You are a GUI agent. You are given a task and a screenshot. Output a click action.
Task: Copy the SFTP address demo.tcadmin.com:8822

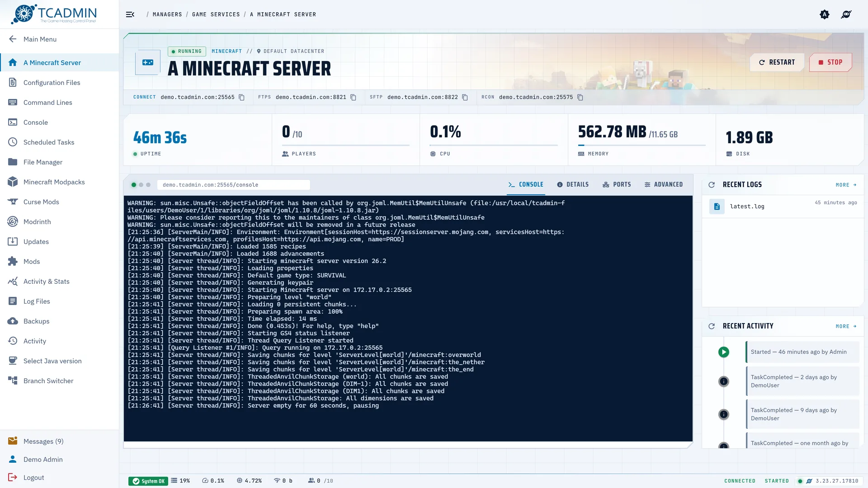click(x=465, y=97)
